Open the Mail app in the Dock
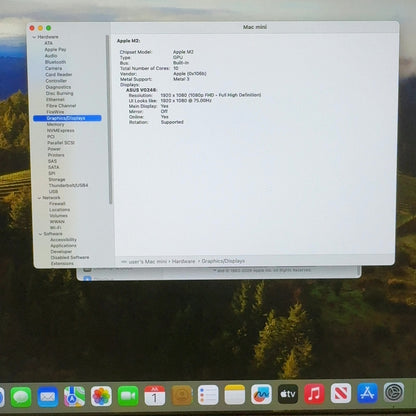Viewport: 416px width, 416px height. [x=48, y=397]
